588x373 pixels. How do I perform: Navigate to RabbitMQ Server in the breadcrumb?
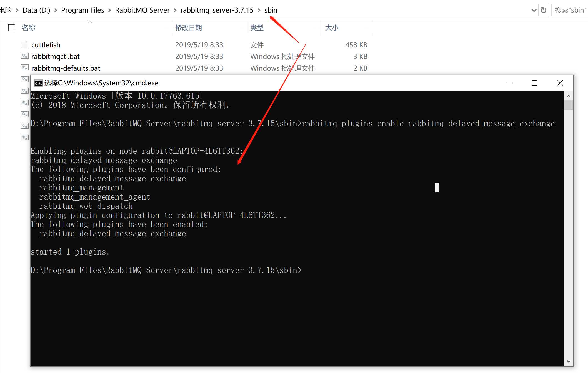pyautogui.click(x=142, y=10)
